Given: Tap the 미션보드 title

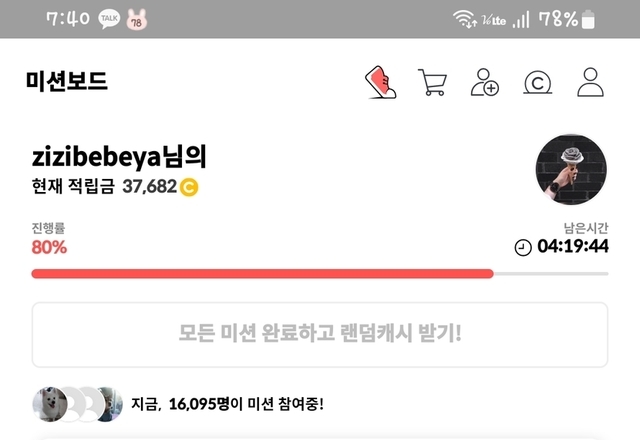Looking at the screenshot, I should pos(67,81).
